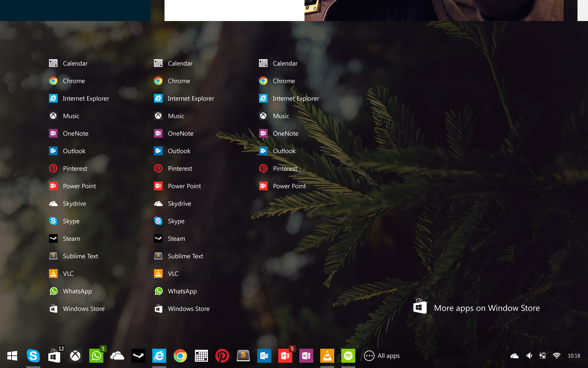Open Steam in the second column

[169, 238]
